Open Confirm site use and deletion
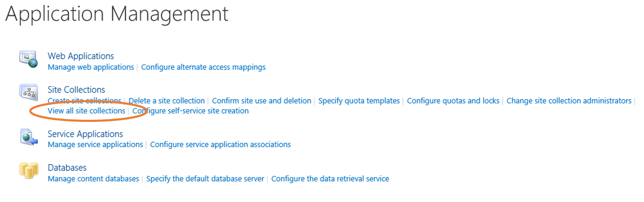The height and width of the screenshot is (202, 644). 262,101
